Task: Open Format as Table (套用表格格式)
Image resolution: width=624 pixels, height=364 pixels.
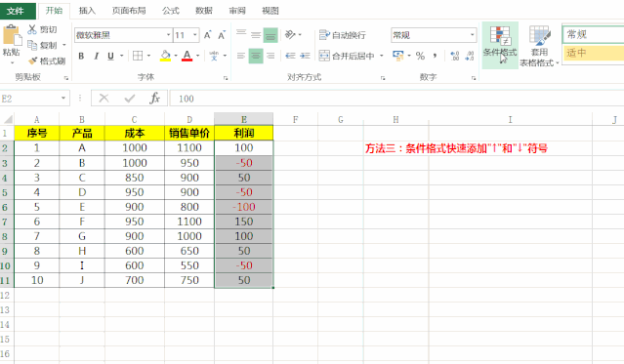Action: pyautogui.click(x=539, y=46)
